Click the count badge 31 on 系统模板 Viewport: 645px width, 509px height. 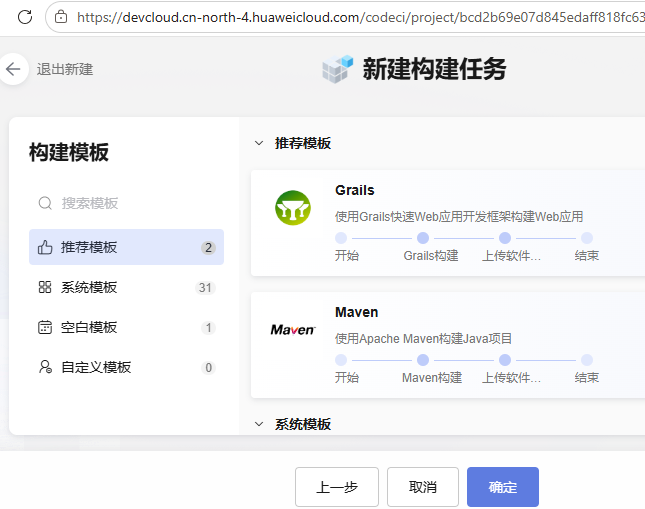(x=205, y=288)
